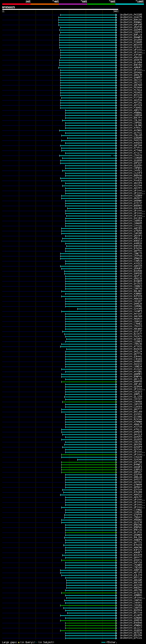The width and height of the screenshot is (146, 644).
Task: Click the UniRef100_Q9SAQ0 label
Action: (x=131, y=72)
